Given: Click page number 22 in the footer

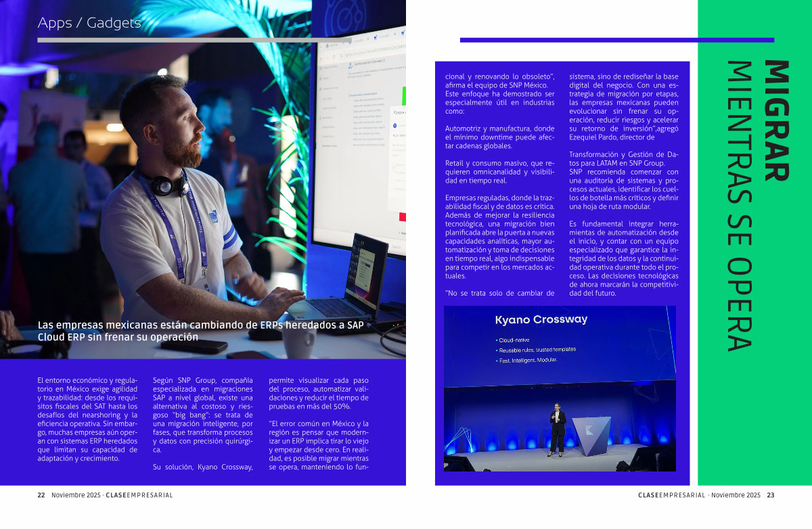Looking at the screenshot, I should [41, 495].
